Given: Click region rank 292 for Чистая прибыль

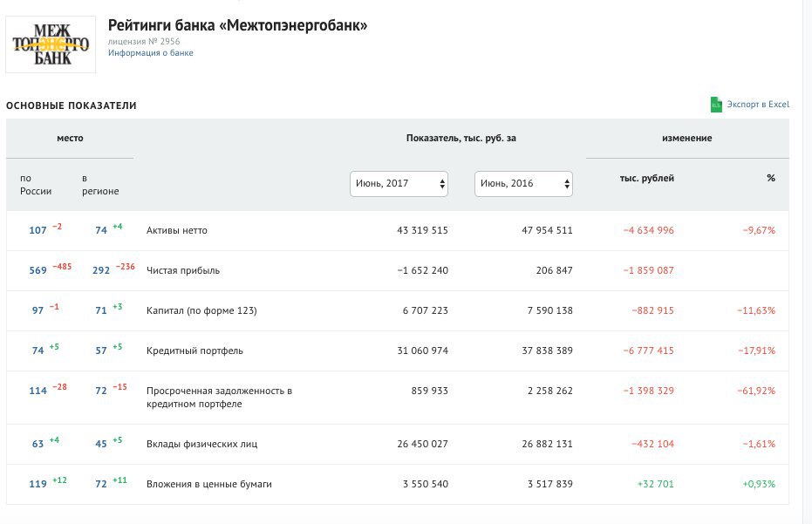Looking at the screenshot, I should pyautogui.click(x=101, y=270).
